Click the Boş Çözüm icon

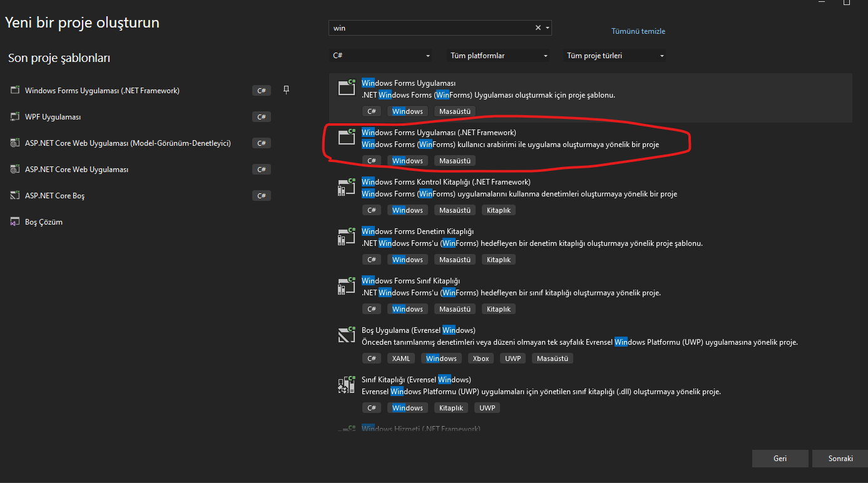point(15,222)
